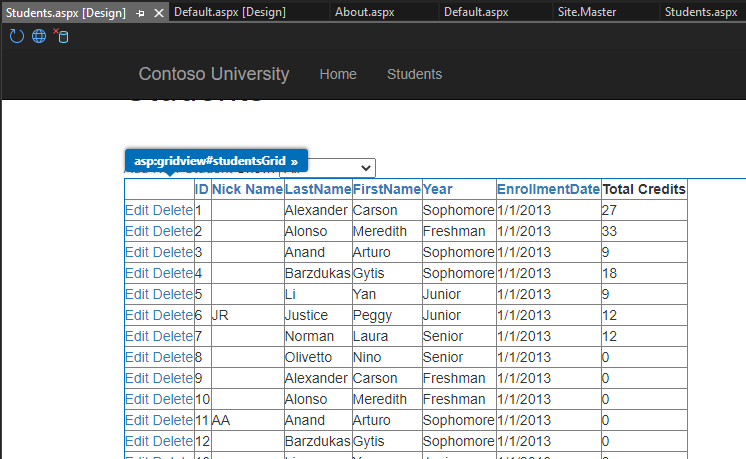Click the Nick Name column header
Screen dimensions: 746x459
(x=247, y=189)
